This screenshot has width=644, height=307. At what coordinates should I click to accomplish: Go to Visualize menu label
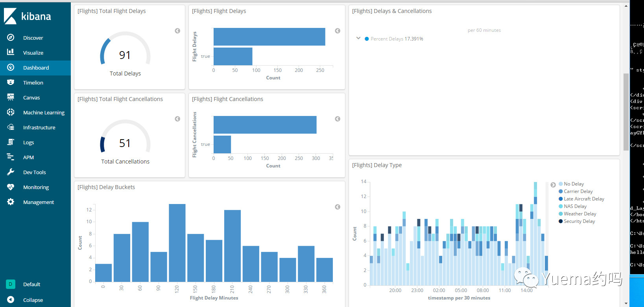pos(33,53)
